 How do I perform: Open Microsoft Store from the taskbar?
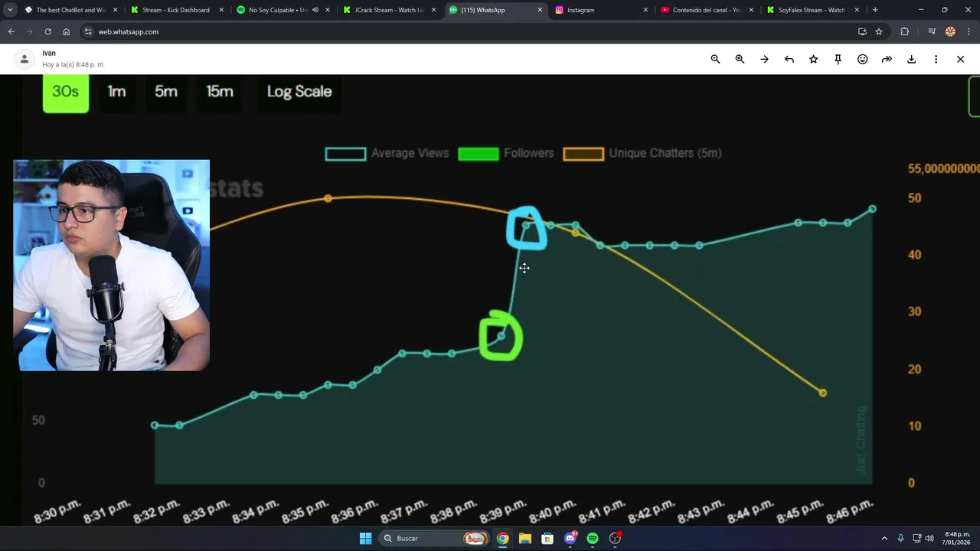point(547,538)
